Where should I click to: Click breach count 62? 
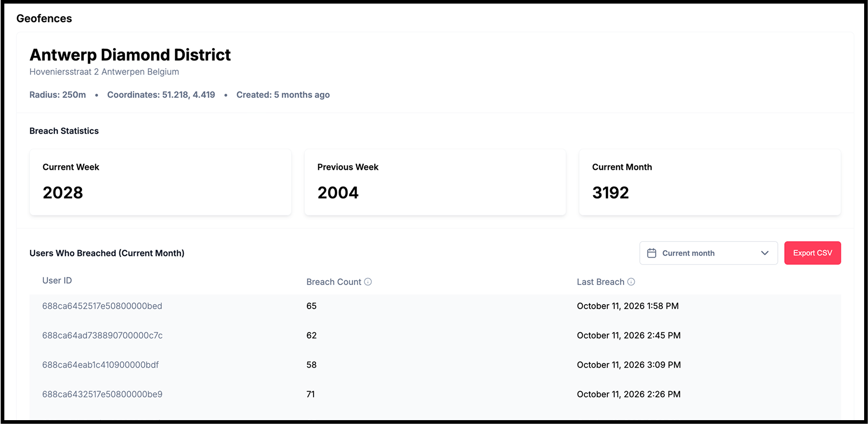pyautogui.click(x=312, y=335)
